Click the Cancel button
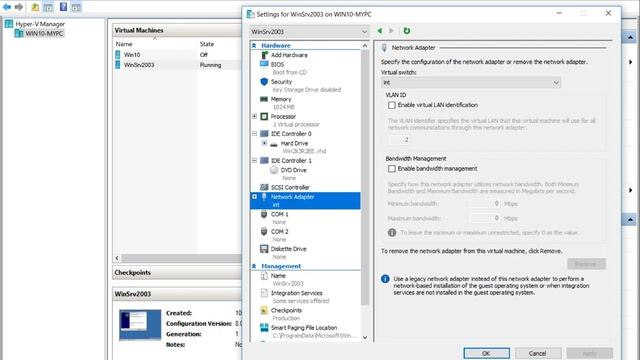Viewport: 640px width, 360px height. click(x=538, y=353)
